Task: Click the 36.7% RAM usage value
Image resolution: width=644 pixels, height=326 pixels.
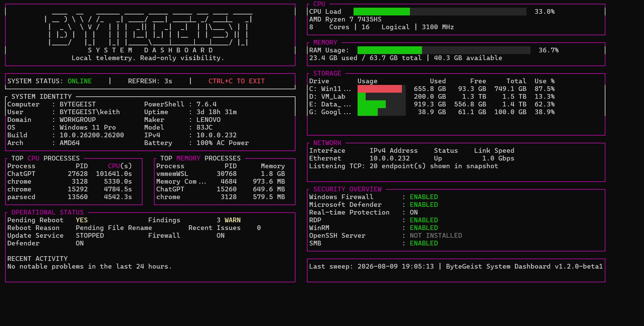Action: click(549, 50)
